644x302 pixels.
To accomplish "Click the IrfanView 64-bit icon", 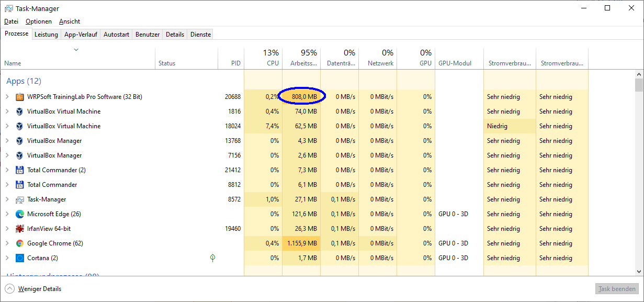I will click(20, 229).
